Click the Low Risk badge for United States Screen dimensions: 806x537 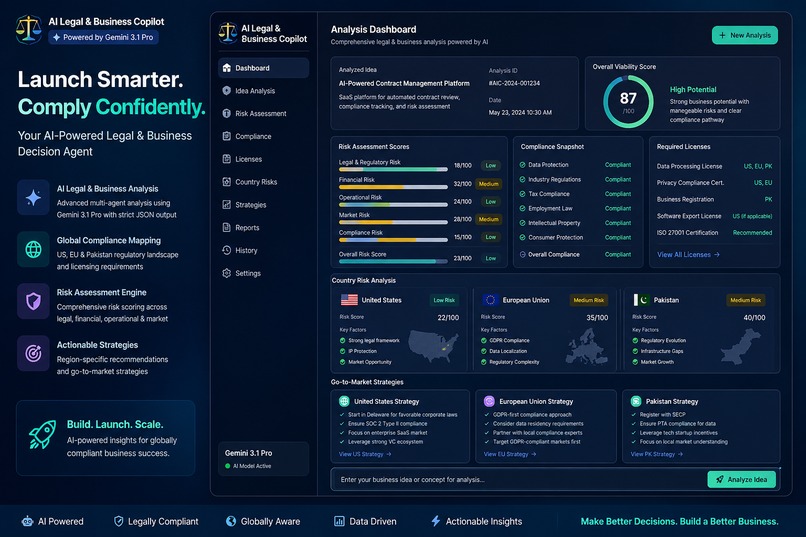click(444, 300)
